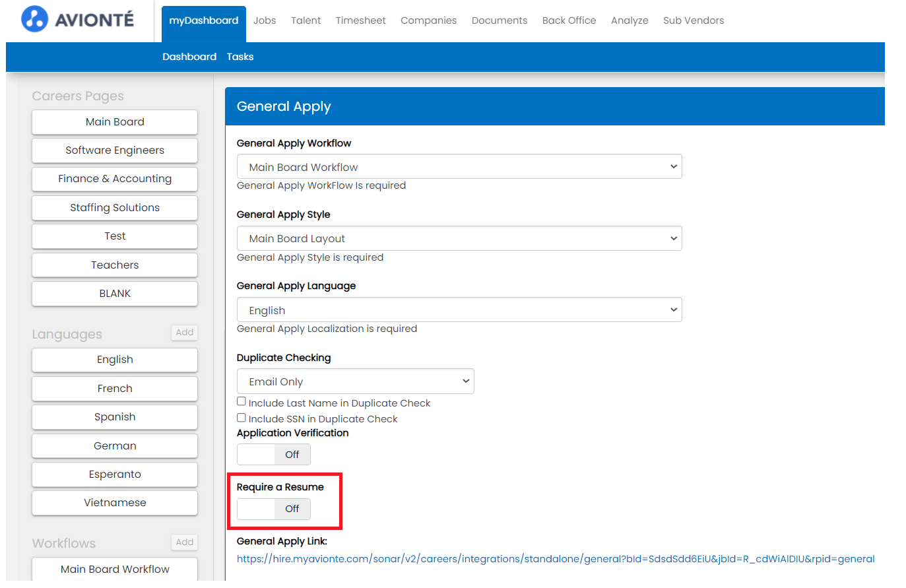Add a new language
906x588 pixels.
tap(185, 333)
